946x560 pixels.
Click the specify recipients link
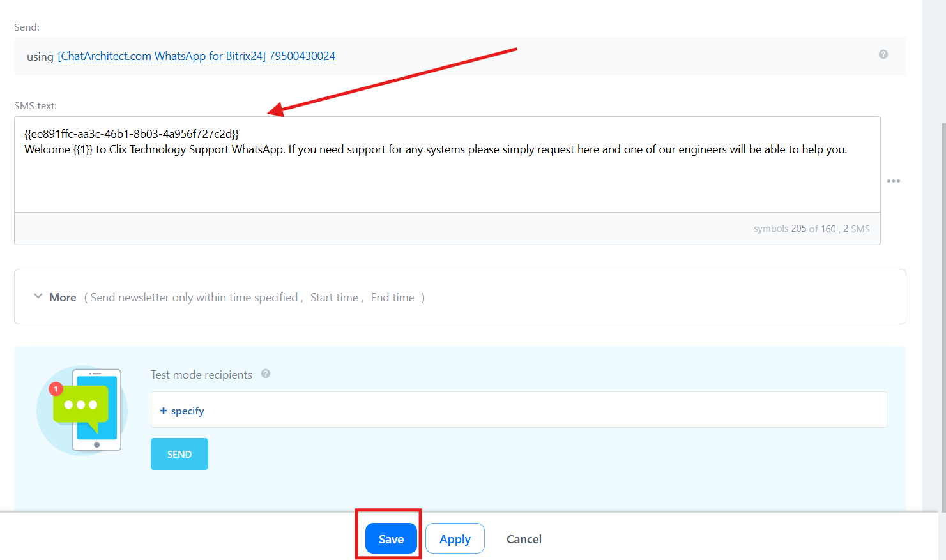click(x=187, y=411)
